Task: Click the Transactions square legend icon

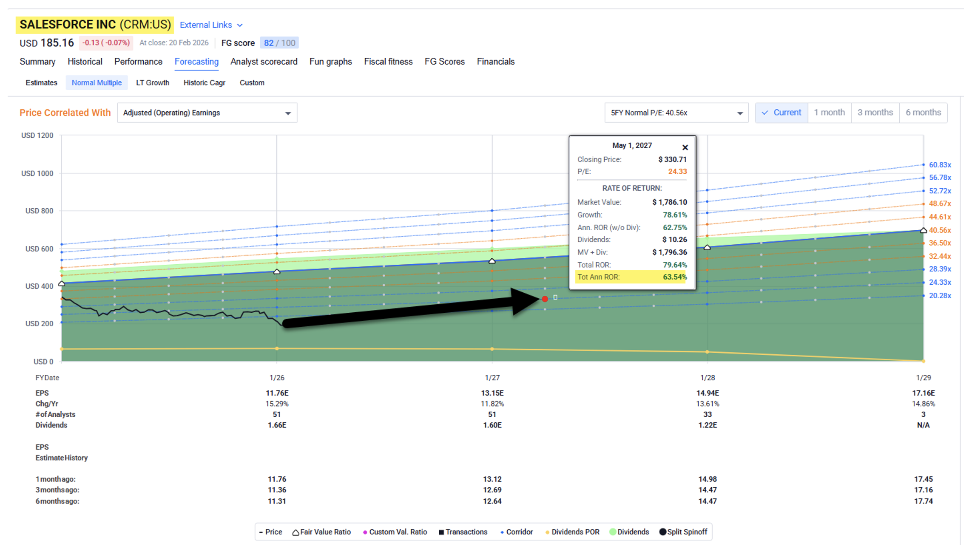Action: click(441, 532)
